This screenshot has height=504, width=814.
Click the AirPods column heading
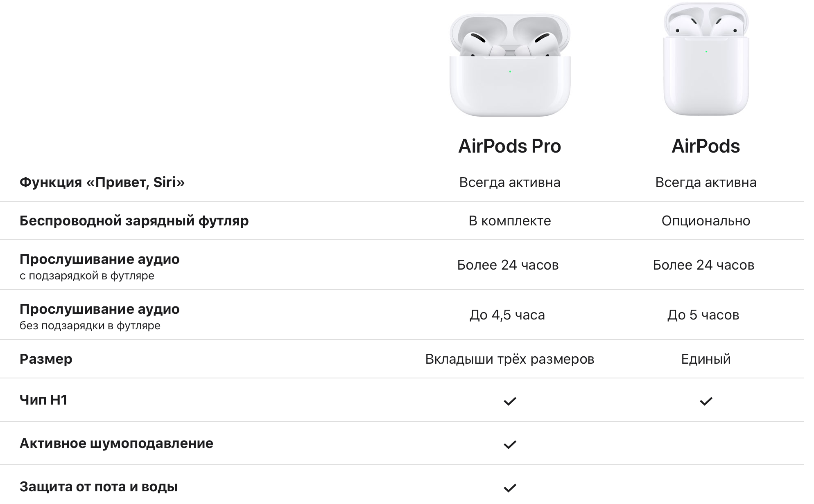pyautogui.click(x=706, y=146)
